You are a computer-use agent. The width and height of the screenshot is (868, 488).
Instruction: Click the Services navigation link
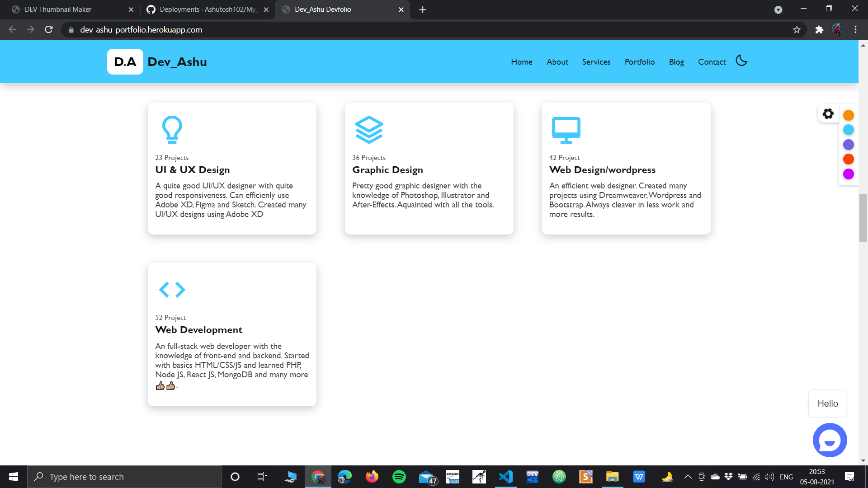[596, 62]
